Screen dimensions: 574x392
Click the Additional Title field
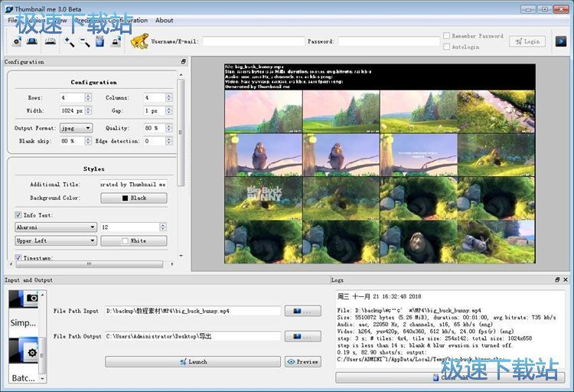134,185
